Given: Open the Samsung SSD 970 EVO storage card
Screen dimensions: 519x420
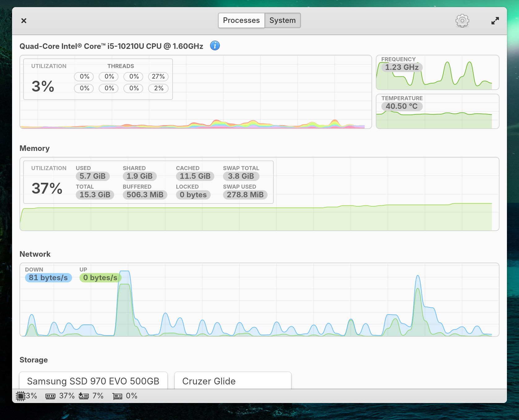Looking at the screenshot, I should 93,381.
